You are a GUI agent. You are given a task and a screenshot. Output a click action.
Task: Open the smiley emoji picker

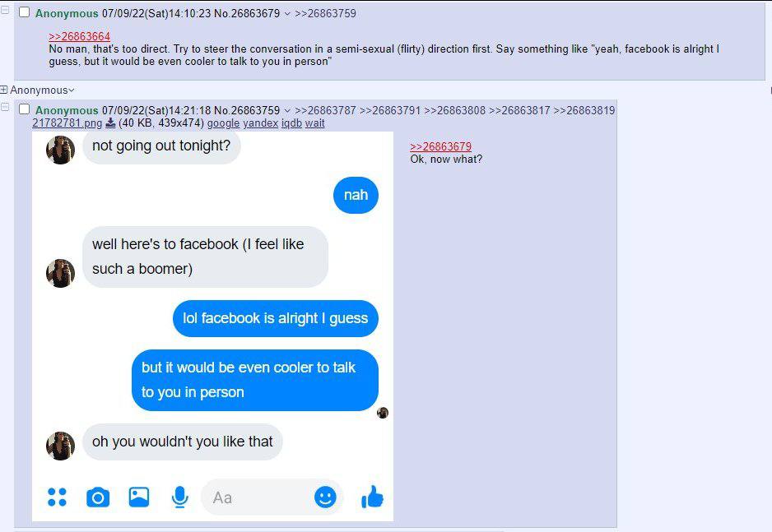tap(325, 497)
